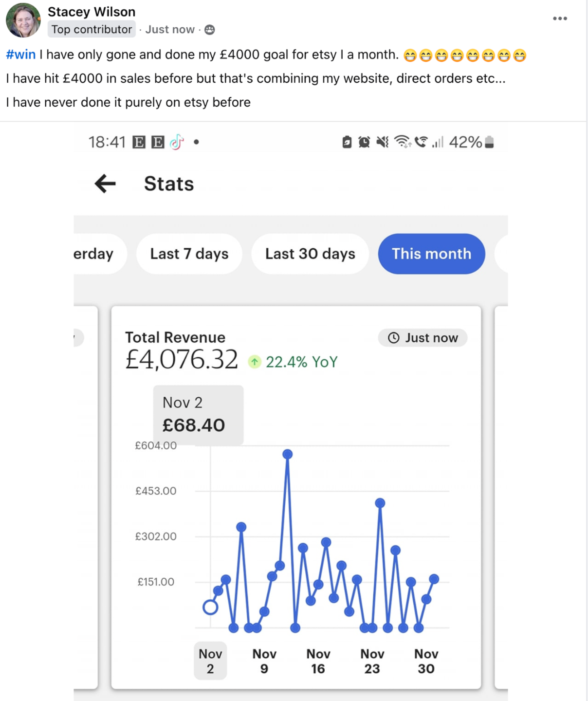
Task: Click Stacey Wilson's profile picture
Action: pyautogui.click(x=23, y=20)
